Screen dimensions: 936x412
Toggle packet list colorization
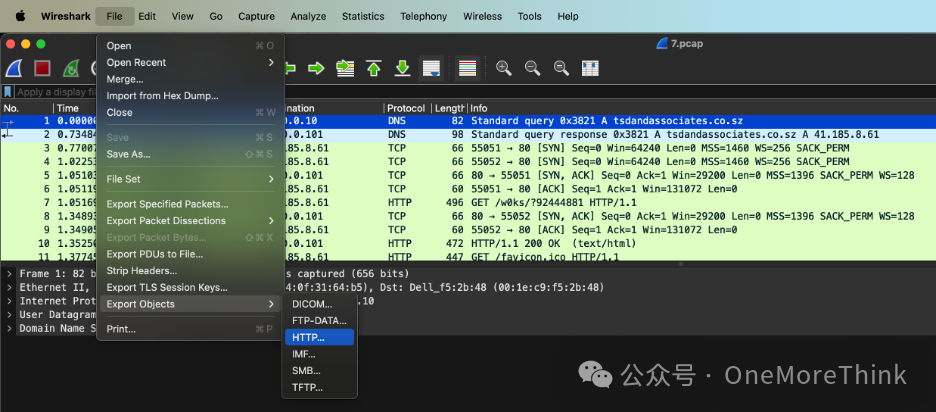point(467,69)
